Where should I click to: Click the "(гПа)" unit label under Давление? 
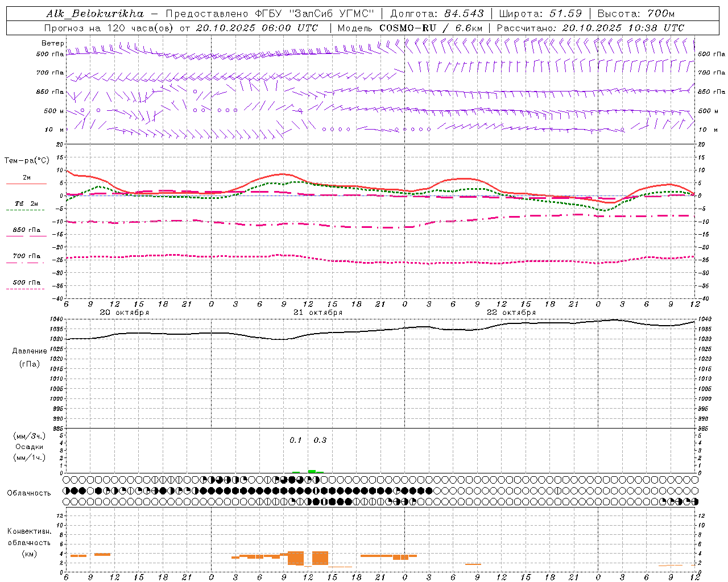click(30, 364)
